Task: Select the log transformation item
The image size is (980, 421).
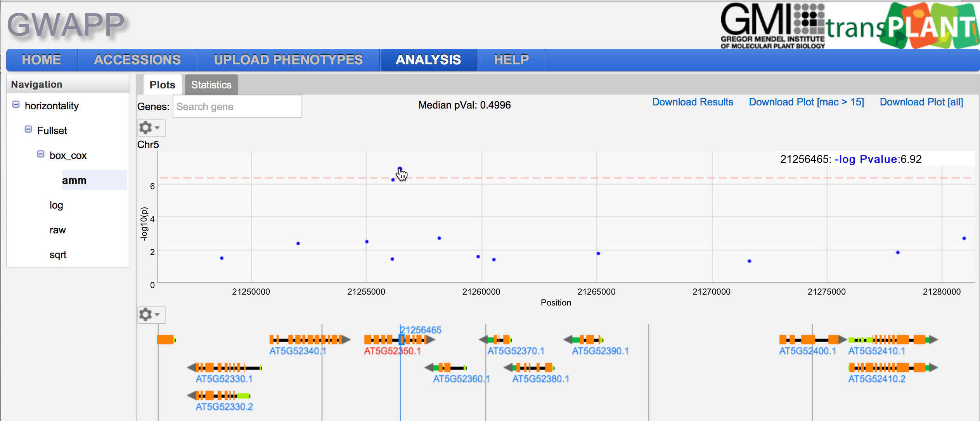Action: point(56,205)
